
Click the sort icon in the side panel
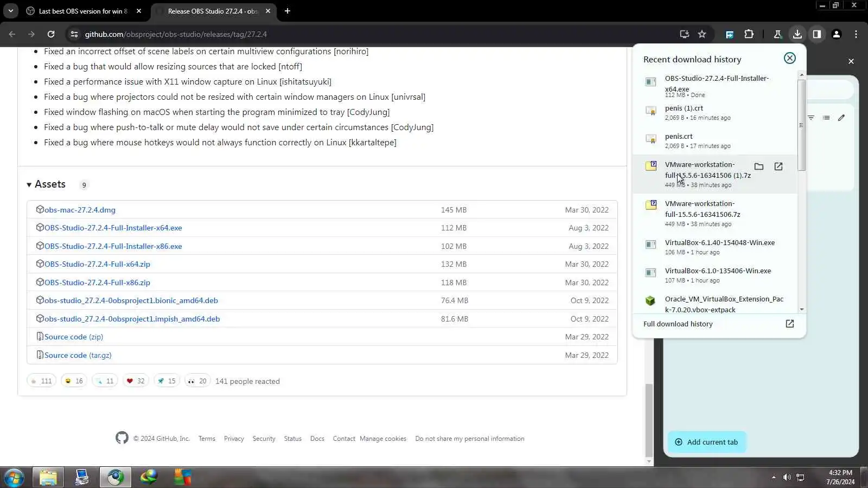[x=811, y=118]
